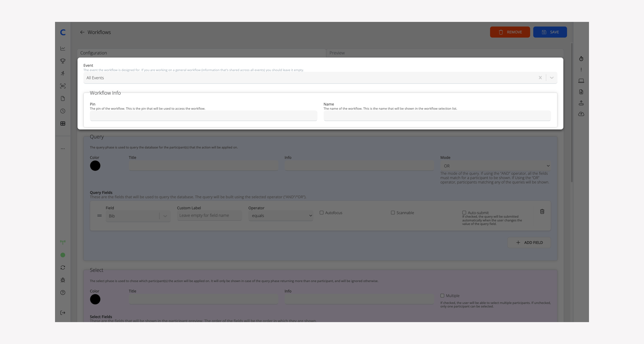644x344 pixels.
Task: Enable the Scannable checkbox
Action: click(393, 213)
